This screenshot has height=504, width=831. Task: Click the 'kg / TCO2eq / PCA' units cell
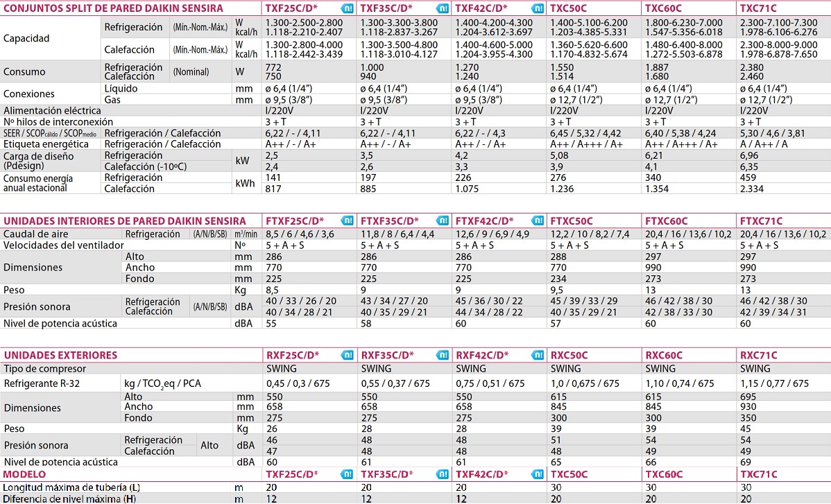coord(163,384)
